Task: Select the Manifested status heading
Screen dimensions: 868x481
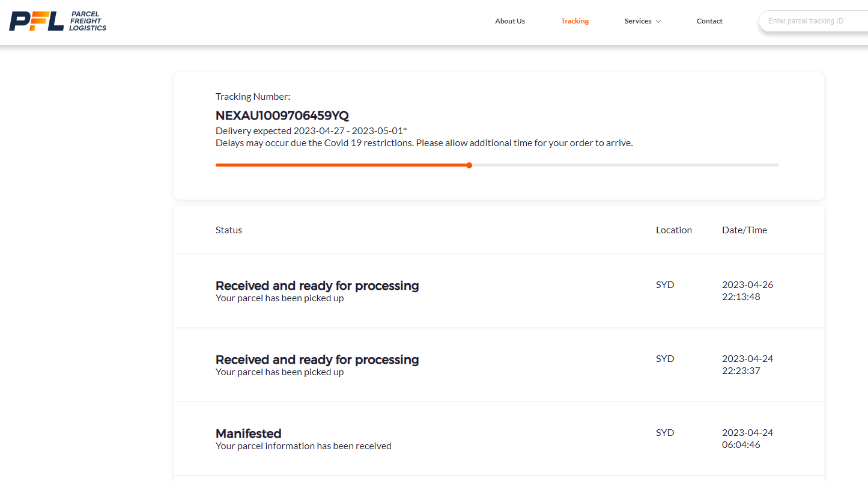Action: coord(248,434)
